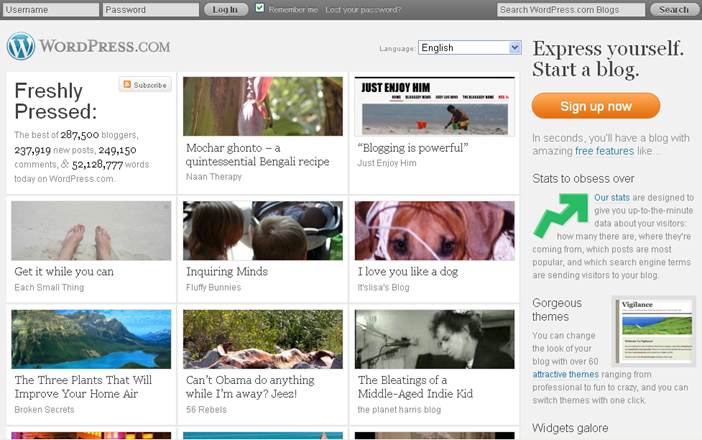Open the Each Small Thing blog link

click(x=49, y=287)
